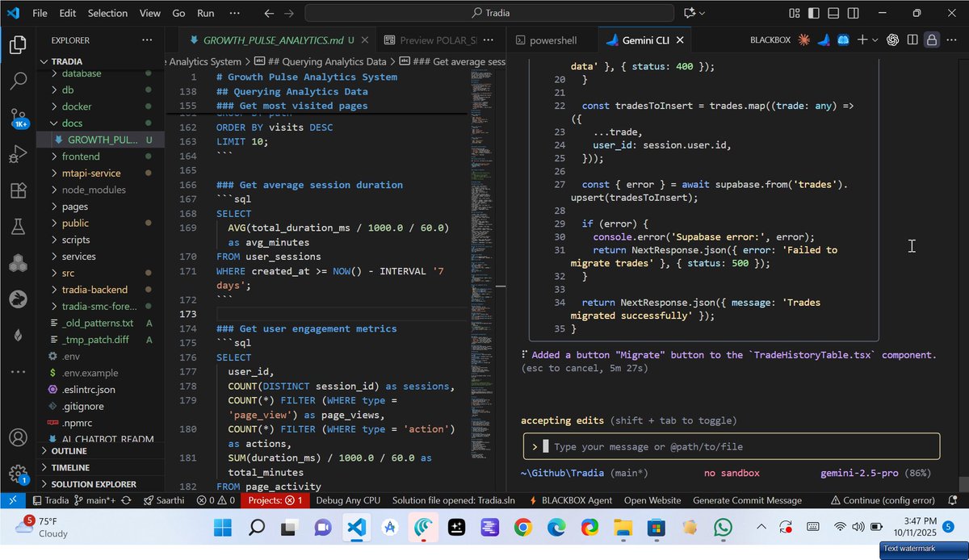Screen dimensions: 969x560
Task: Click the Claude starburst icon in editor toolbar
Action: pos(804,40)
